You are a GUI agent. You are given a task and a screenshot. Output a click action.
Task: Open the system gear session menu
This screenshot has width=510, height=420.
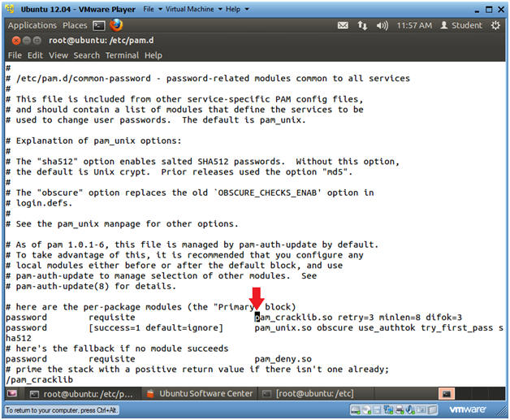click(x=495, y=25)
